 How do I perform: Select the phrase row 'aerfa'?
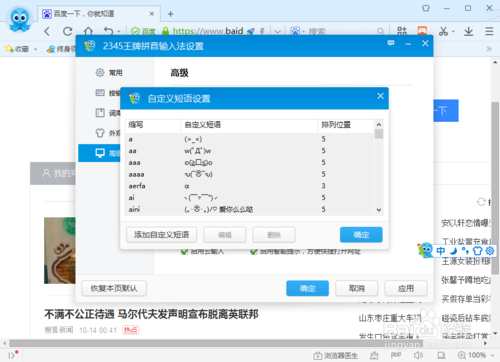pyautogui.click(x=250, y=186)
